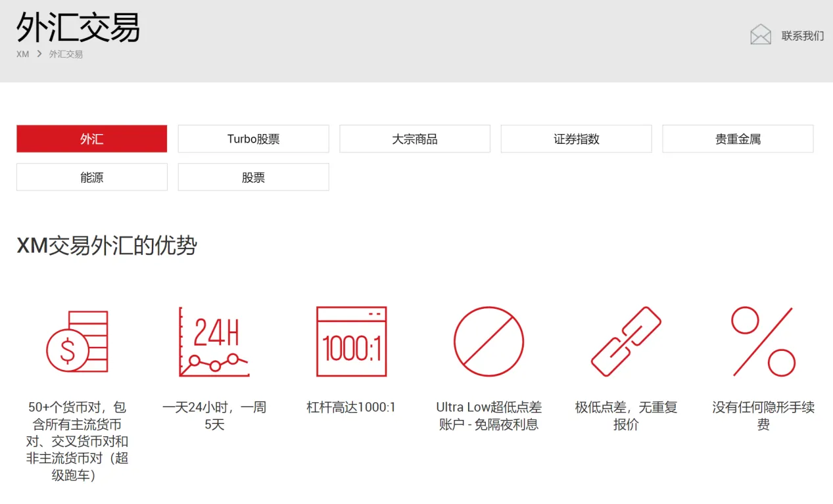Click the percent sign fees icon
833x504 pixels.
[763, 342]
